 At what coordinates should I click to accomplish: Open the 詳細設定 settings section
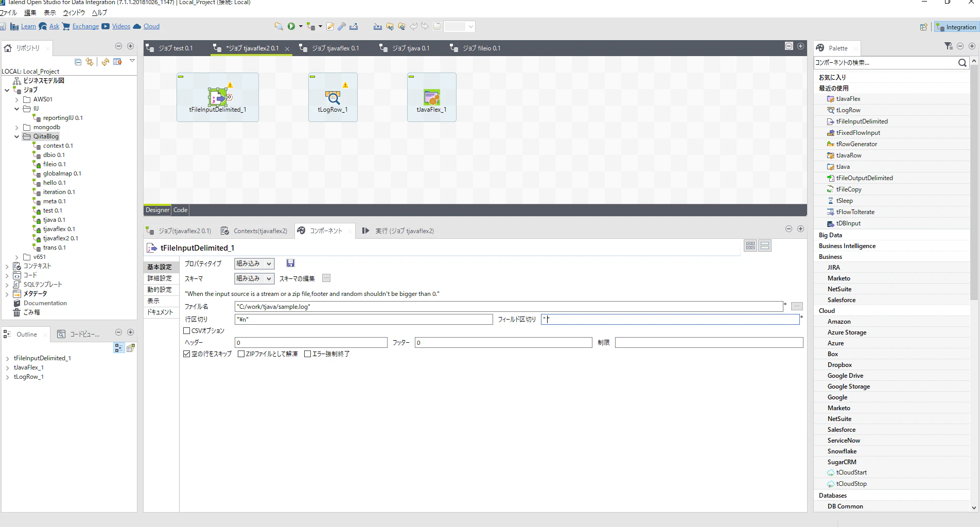(x=160, y=278)
